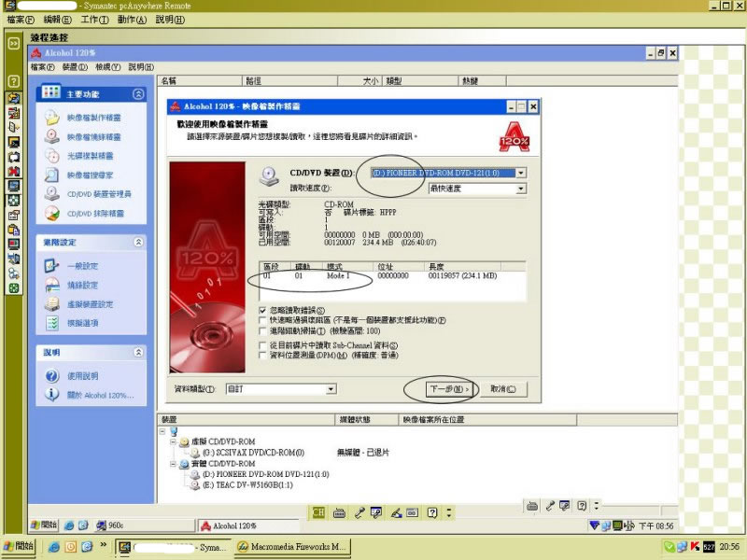The image size is (747, 560).
Task: Open 使用說明 help icon in sidebar
Action: click(52, 376)
